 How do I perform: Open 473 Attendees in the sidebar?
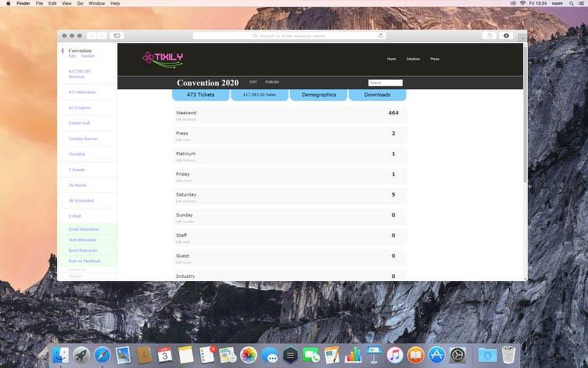tap(82, 92)
